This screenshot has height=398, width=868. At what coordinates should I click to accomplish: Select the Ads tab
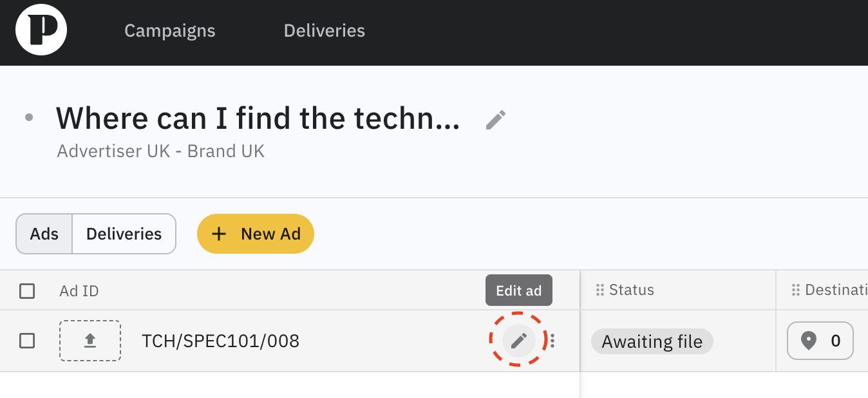click(44, 234)
